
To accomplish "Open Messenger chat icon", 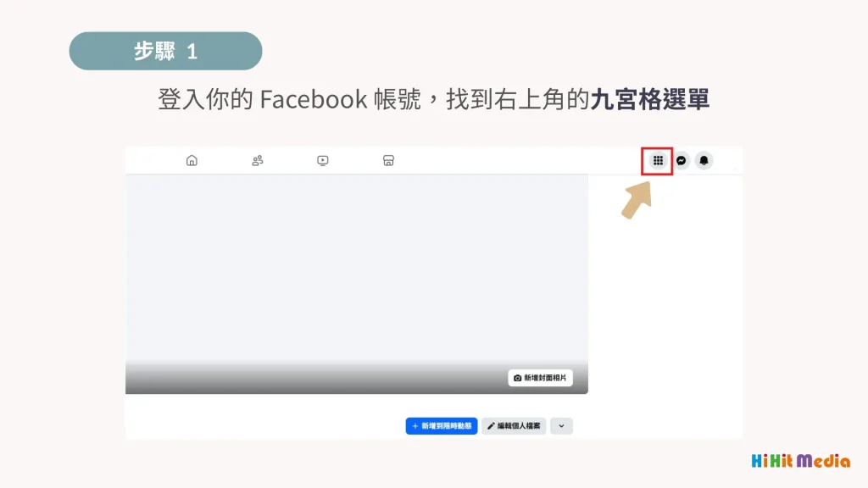I will [681, 160].
